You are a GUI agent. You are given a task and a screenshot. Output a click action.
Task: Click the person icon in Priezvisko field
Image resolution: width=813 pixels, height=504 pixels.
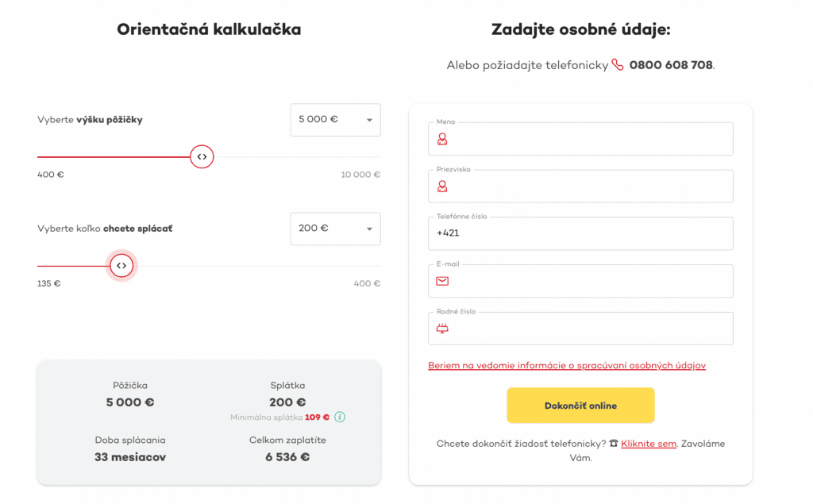point(442,187)
